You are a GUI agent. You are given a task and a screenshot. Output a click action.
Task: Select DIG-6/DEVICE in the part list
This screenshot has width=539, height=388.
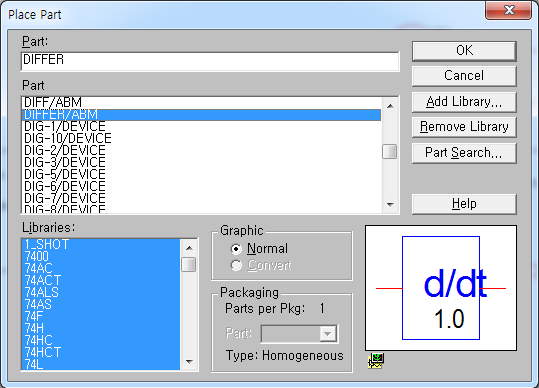202,187
